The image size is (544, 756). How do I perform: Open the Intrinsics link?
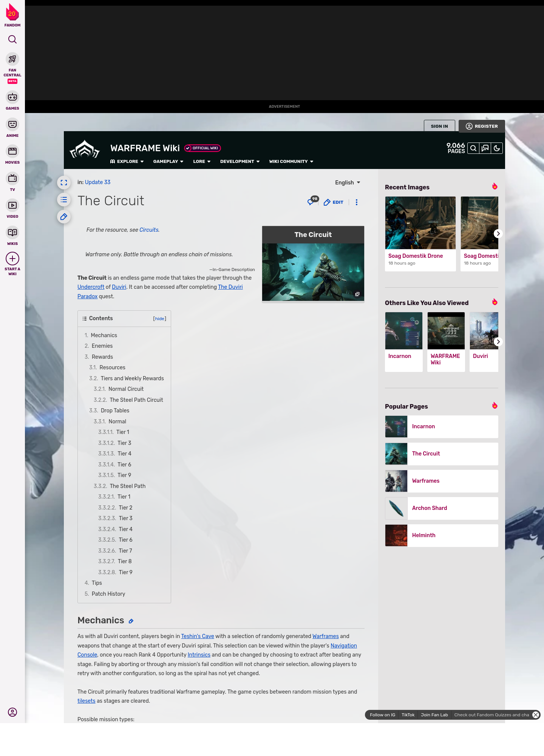[x=199, y=655]
